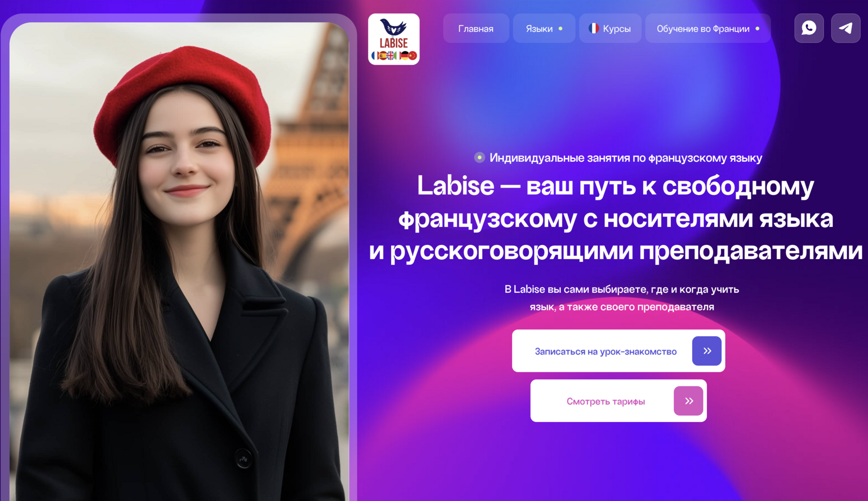Click the pink double-arrow tariffs icon
The image size is (868, 501).
tap(688, 401)
